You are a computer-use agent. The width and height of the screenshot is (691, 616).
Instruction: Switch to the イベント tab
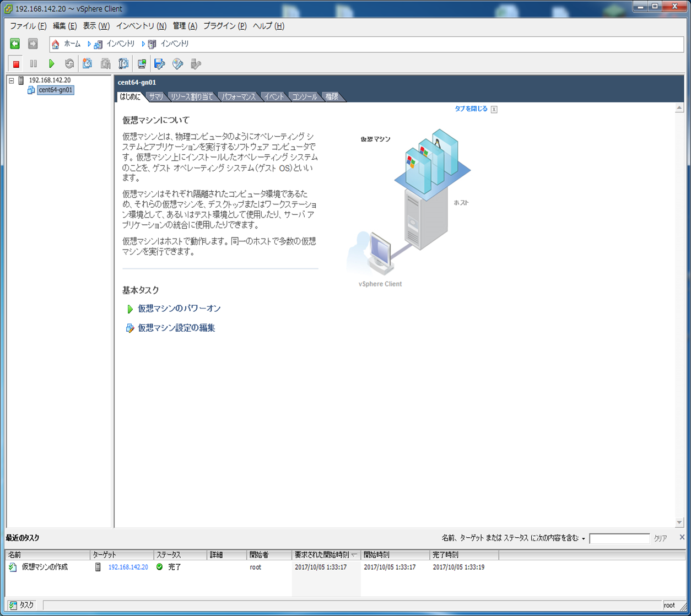274,96
